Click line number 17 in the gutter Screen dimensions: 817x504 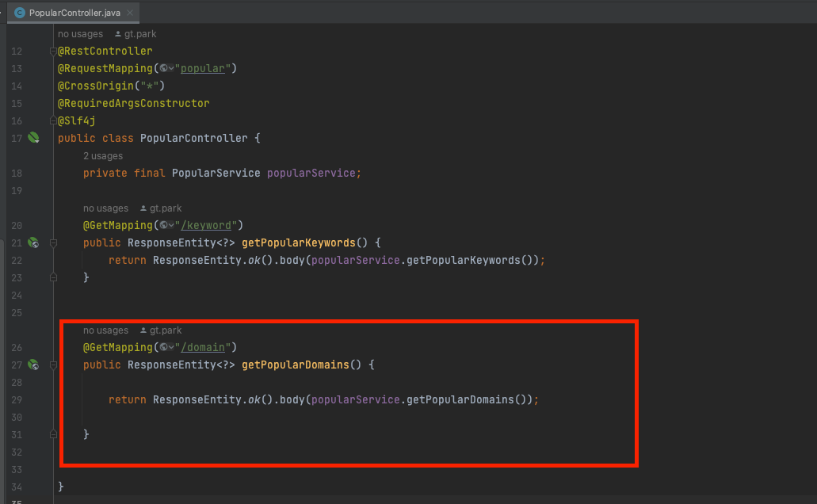tap(17, 138)
